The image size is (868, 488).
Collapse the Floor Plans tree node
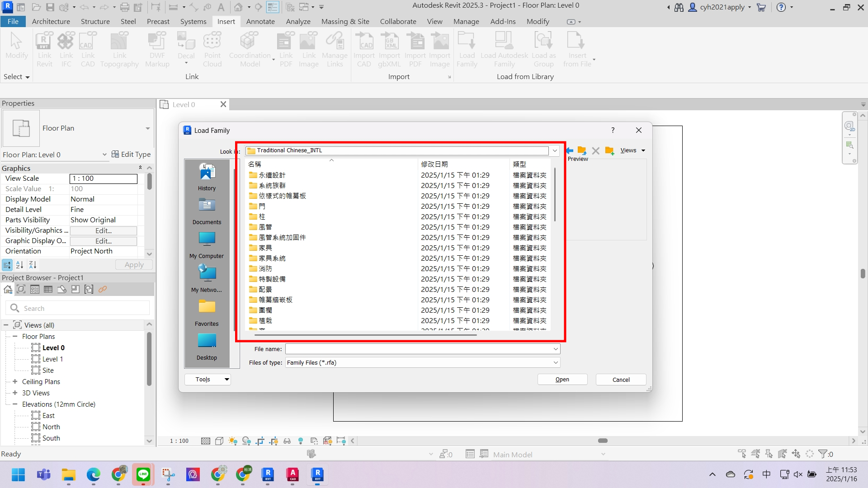(x=15, y=337)
